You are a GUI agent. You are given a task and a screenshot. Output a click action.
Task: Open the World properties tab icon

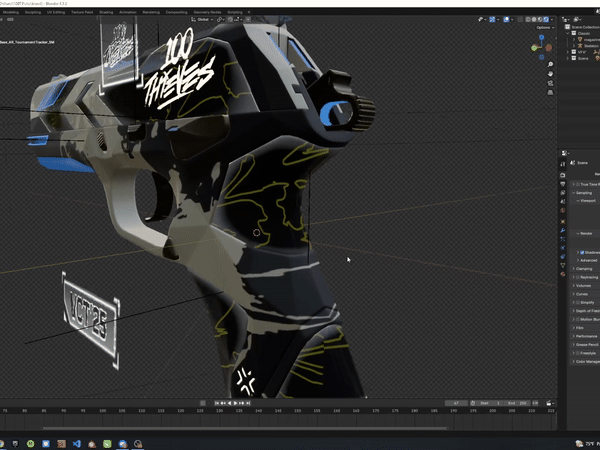click(x=562, y=210)
